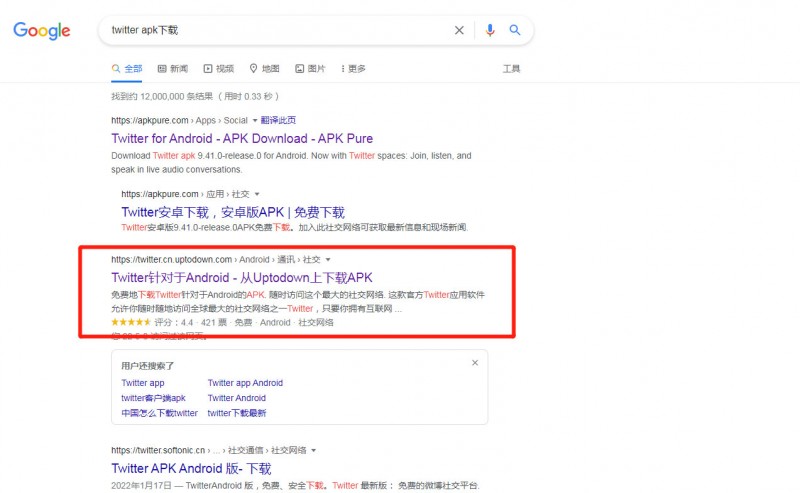Image resolution: width=800 pixels, height=493 pixels.
Task: Clear the search box with X icon
Action: click(459, 30)
